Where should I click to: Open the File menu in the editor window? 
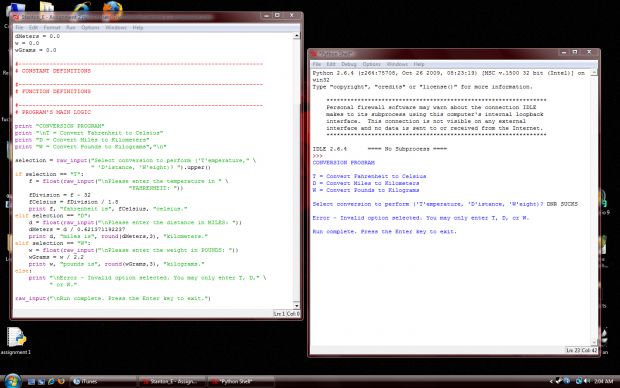(19, 28)
